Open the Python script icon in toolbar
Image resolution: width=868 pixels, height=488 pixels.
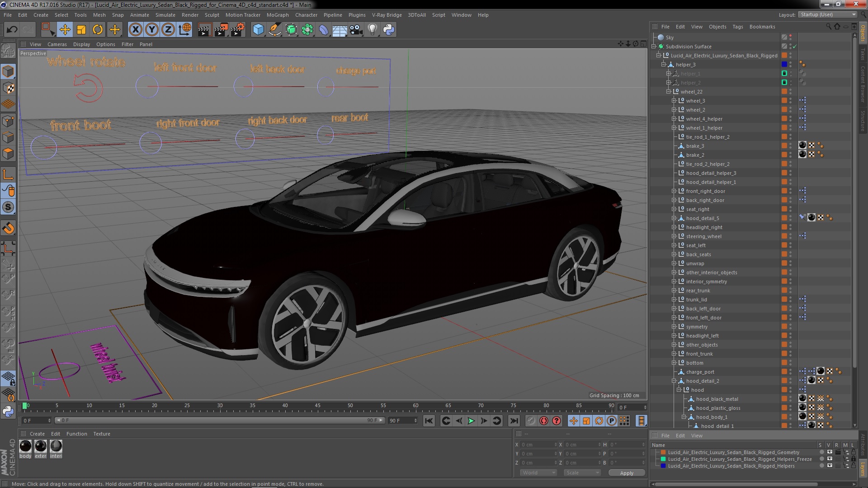tap(389, 30)
